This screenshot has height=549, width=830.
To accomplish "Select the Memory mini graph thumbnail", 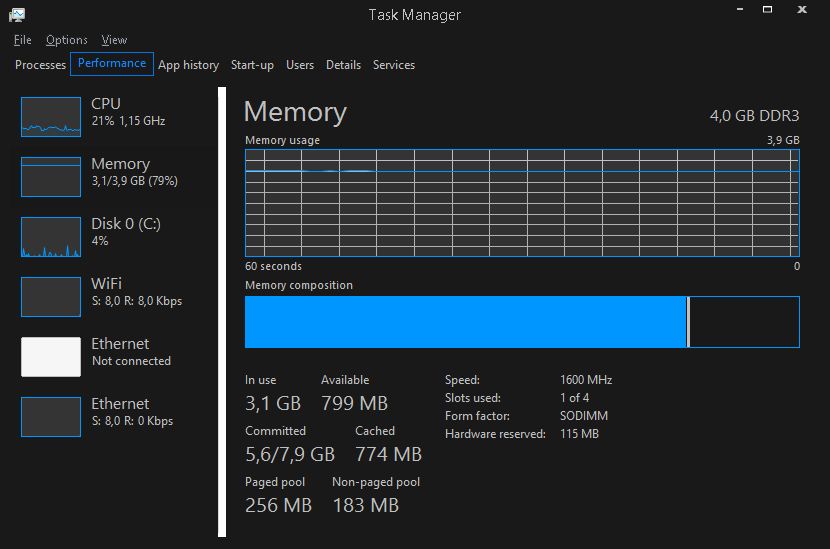I will [51, 177].
